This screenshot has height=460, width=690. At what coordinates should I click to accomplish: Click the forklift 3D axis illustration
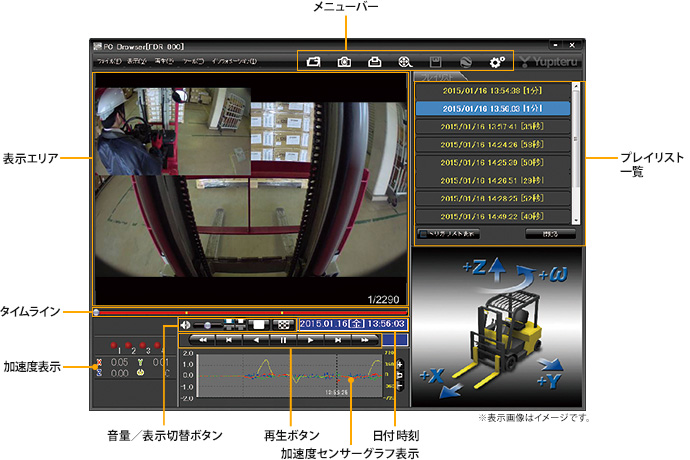pyautogui.click(x=498, y=328)
